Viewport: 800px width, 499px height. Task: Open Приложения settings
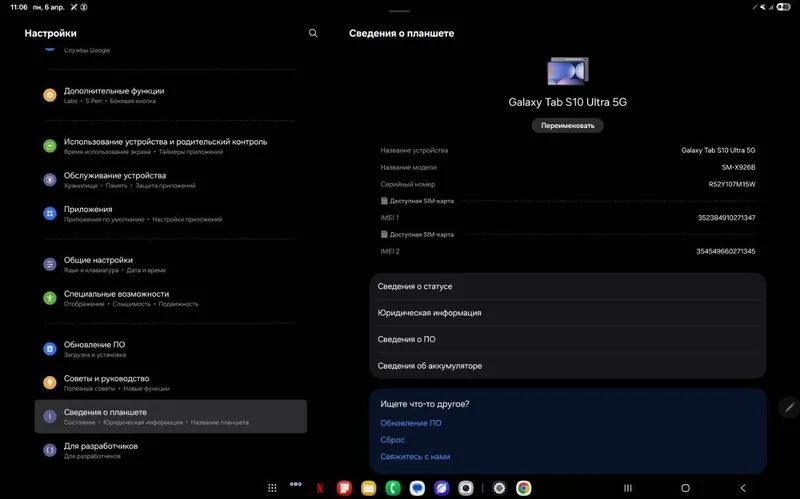pos(170,213)
